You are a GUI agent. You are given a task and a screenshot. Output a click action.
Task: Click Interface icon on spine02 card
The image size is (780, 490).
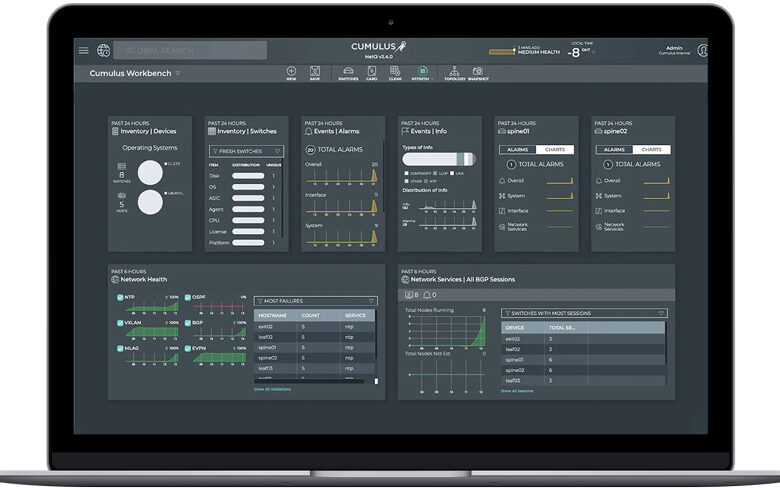pyautogui.click(x=598, y=211)
